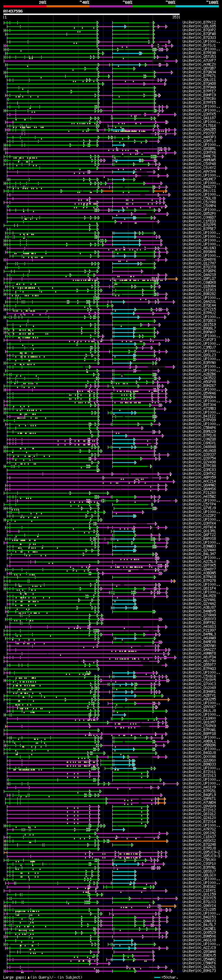Click hit label UniRef100_A4H3P3
This screenshot has height=980, width=222.
tap(199, 137)
